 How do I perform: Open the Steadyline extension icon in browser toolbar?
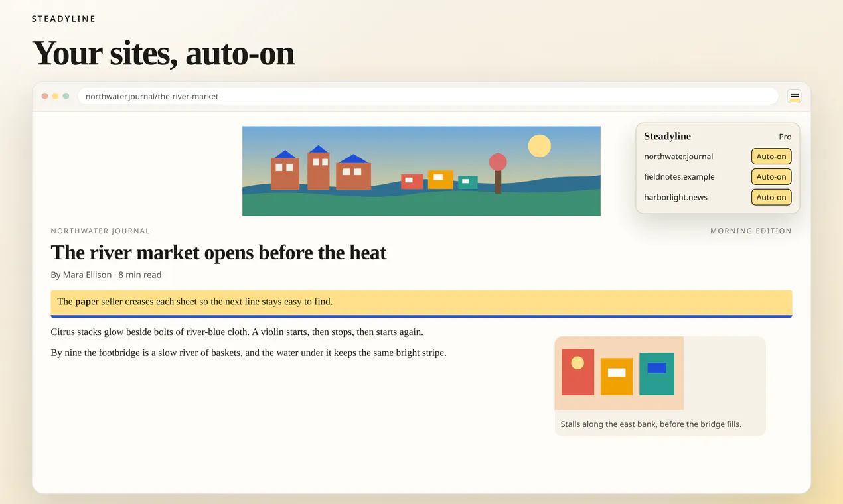pyautogui.click(x=795, y=96)
